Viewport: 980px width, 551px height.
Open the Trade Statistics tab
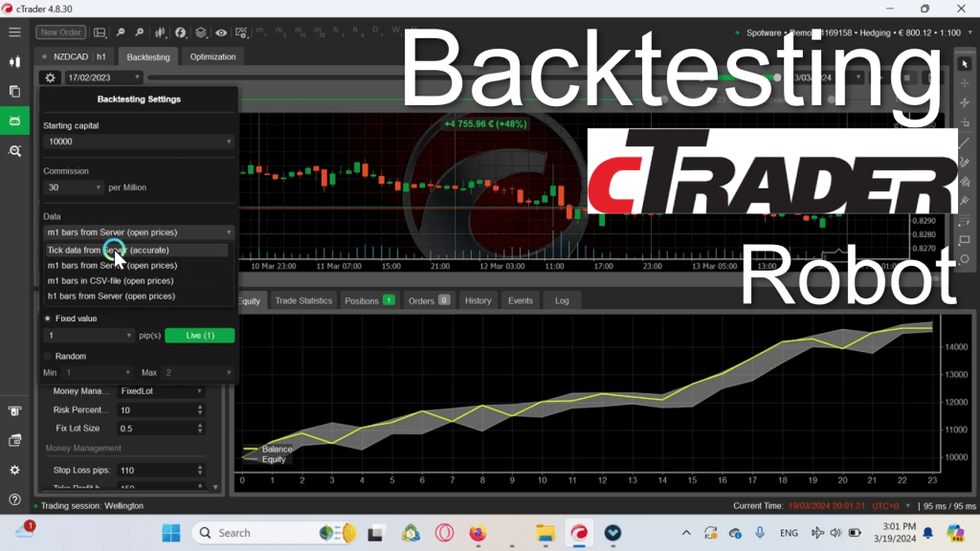point(302,300)
